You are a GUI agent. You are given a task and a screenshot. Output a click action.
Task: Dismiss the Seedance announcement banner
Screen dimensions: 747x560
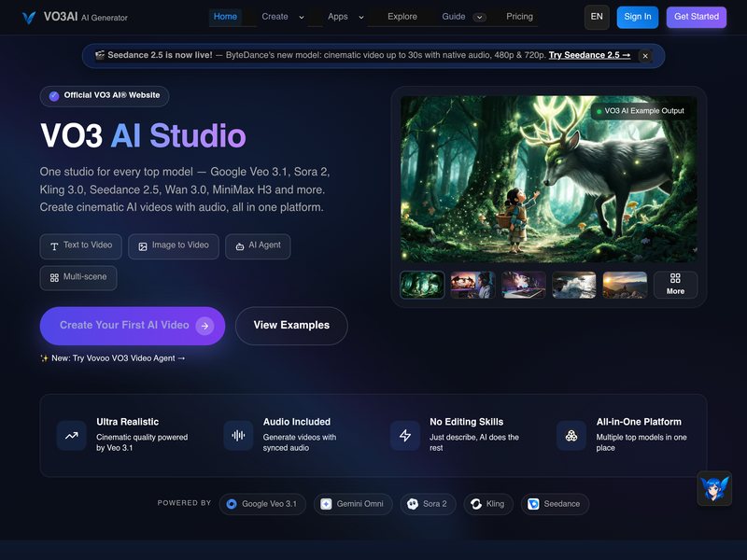coord(645,56)
